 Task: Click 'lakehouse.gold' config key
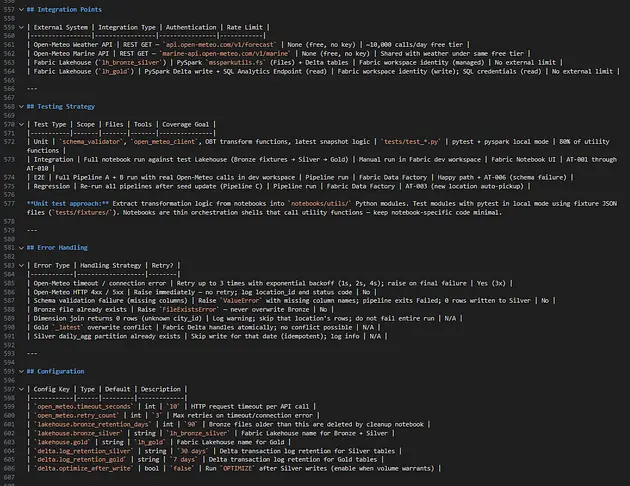tap(63, 442)
